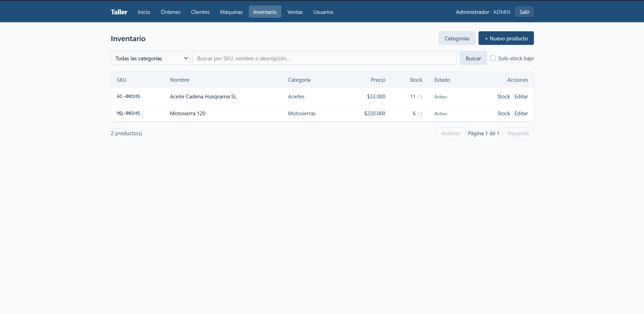Select the Inventario tab
The image size is (644, 314).
click(265, 12)
